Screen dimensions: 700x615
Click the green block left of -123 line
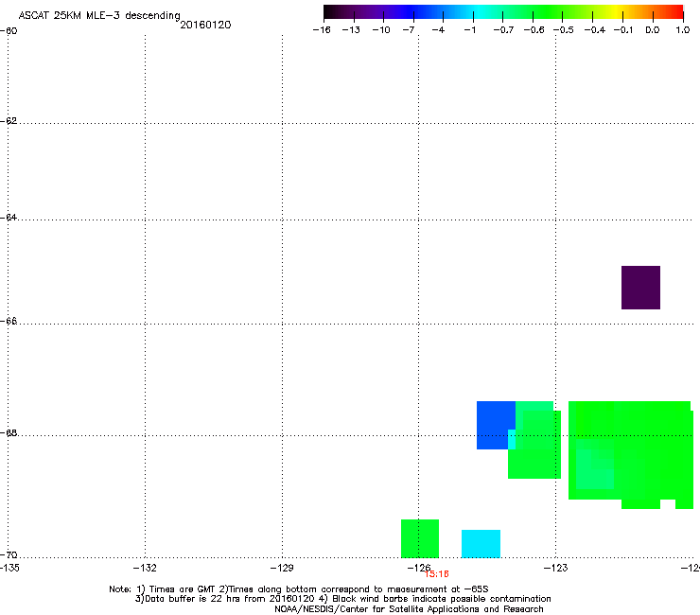pyautogui.click(x=534, y=440)
